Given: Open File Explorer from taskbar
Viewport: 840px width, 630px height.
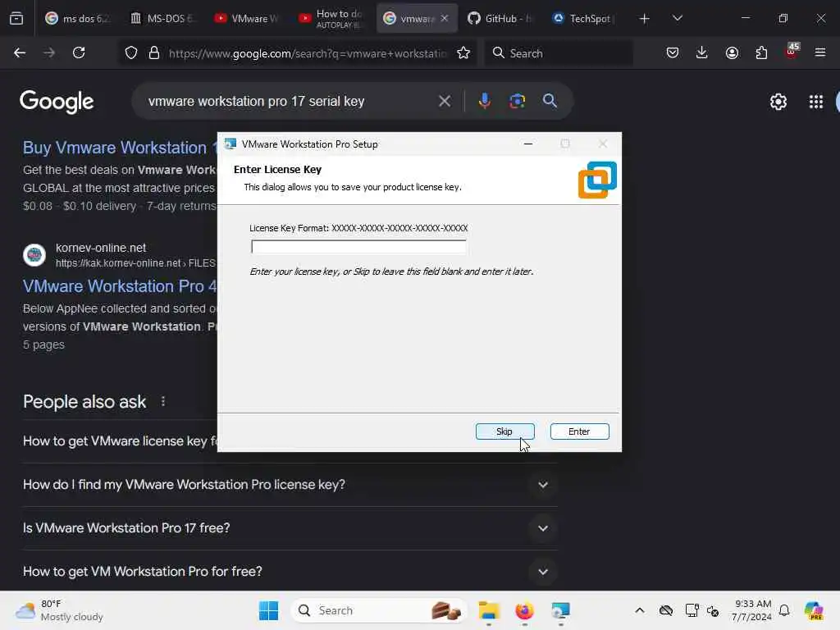Looking at the screenshot, I should 489,610.
